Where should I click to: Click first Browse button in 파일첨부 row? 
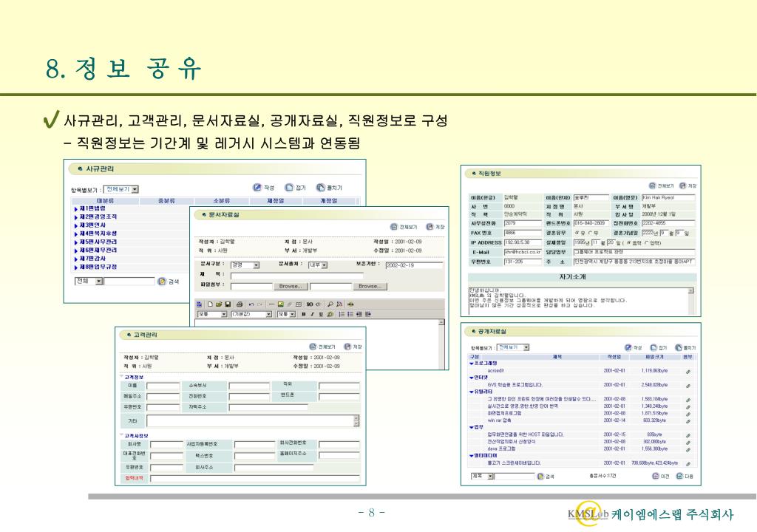[291, 286]
